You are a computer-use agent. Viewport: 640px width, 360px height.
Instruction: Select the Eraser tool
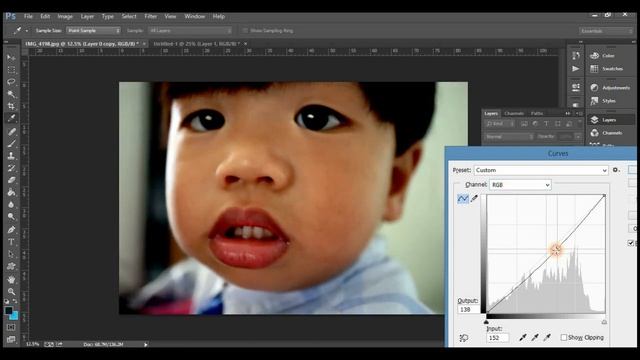point(11,180)
